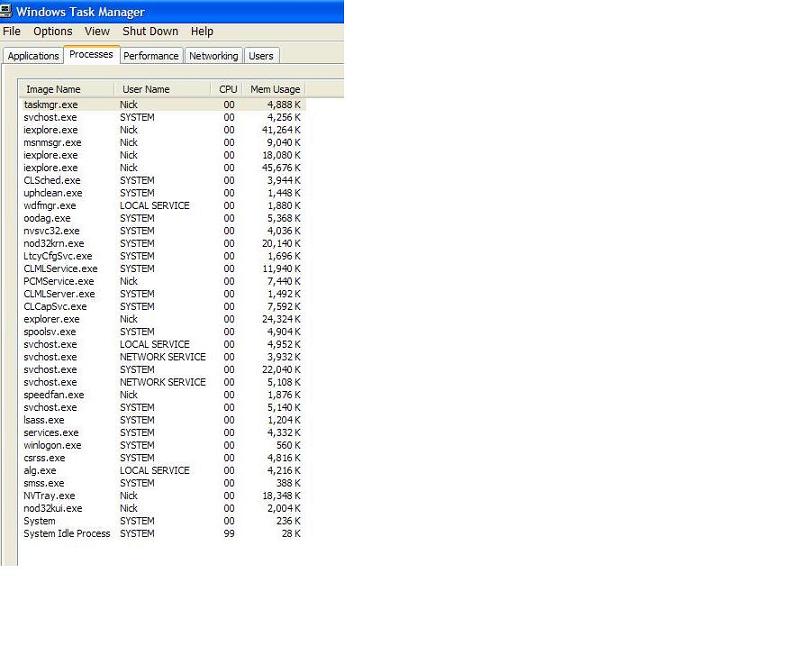Select the CLSched.exe process

pos(163,180)
